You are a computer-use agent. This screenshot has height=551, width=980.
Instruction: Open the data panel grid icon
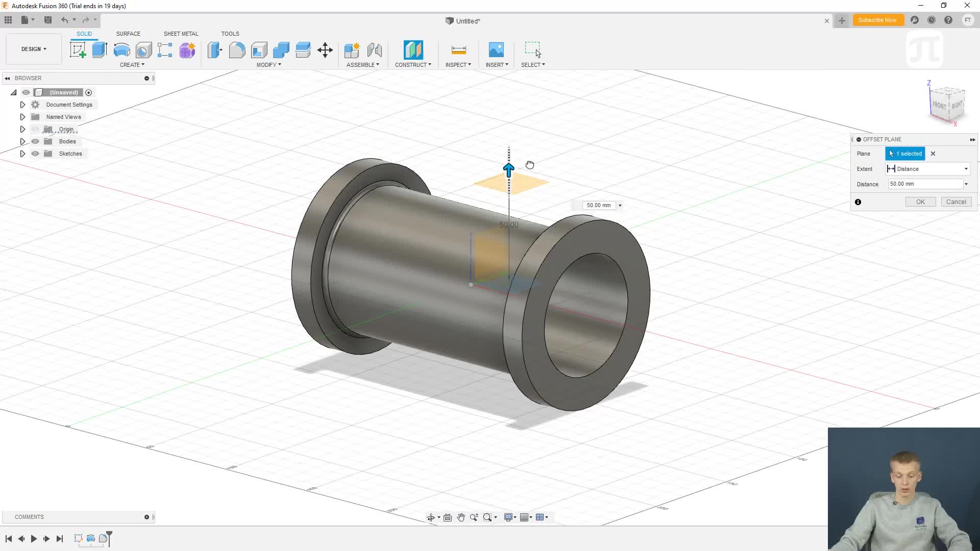(8, 20)
